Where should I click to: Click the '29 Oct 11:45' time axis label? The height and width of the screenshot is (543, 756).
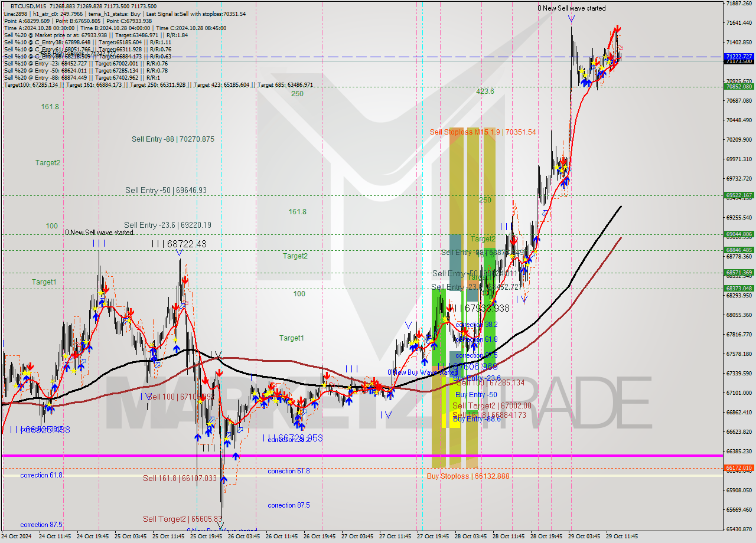[x=623, y=537]
